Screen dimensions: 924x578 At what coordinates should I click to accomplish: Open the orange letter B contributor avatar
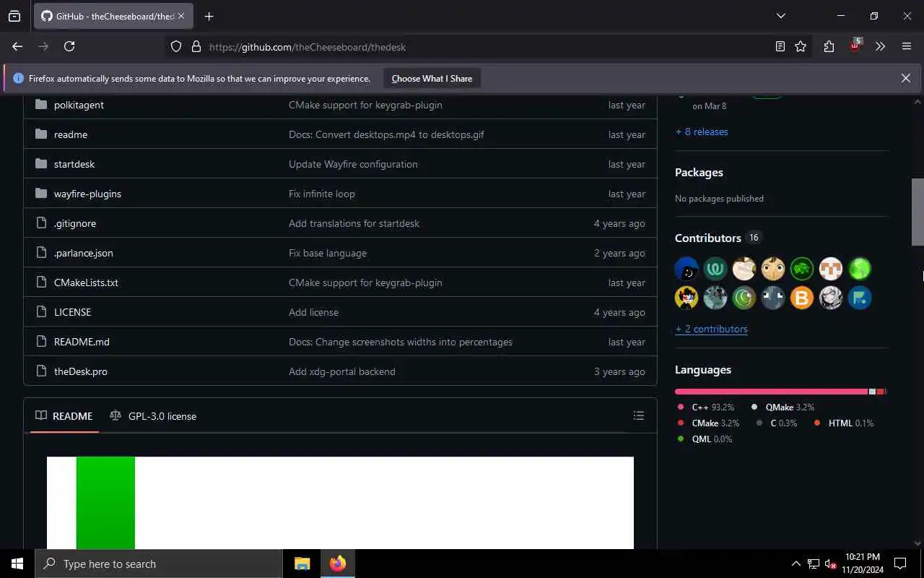point(802,298)
